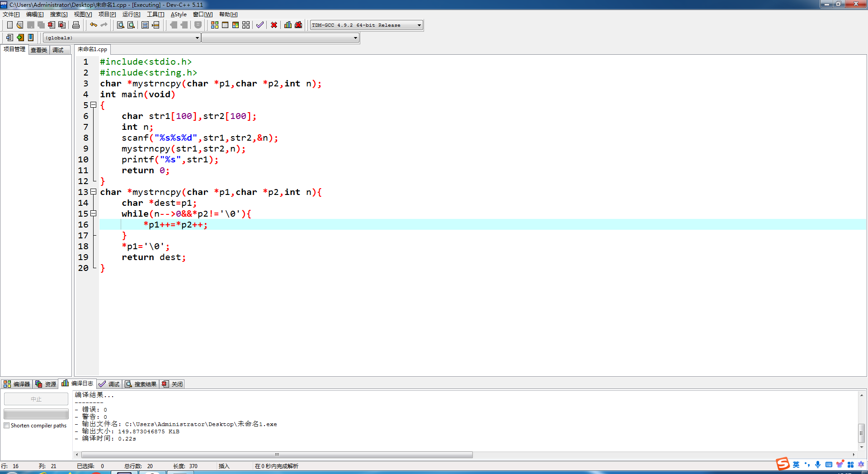This screenshot has width=868, height=474.
Task: Switch to the 搜索结果 bottom tab
Action: (x=141, y=384)
